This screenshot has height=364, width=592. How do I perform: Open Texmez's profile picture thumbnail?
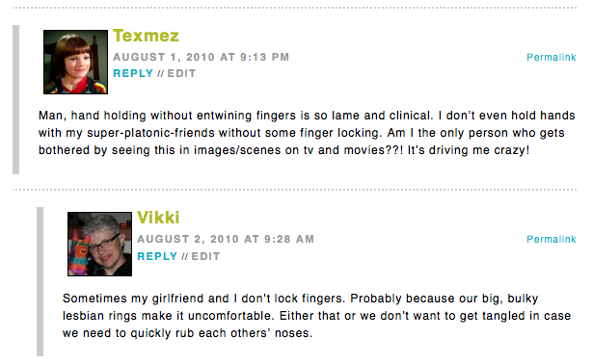[75, 62]
